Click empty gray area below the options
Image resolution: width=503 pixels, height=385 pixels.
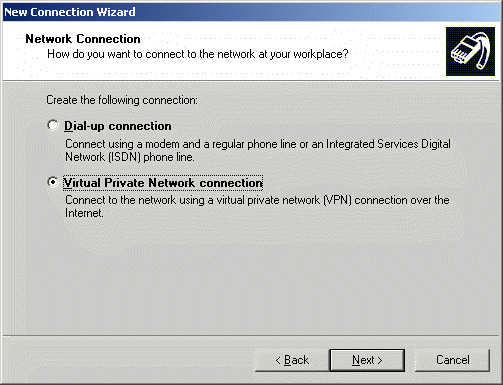coord(251,277)
